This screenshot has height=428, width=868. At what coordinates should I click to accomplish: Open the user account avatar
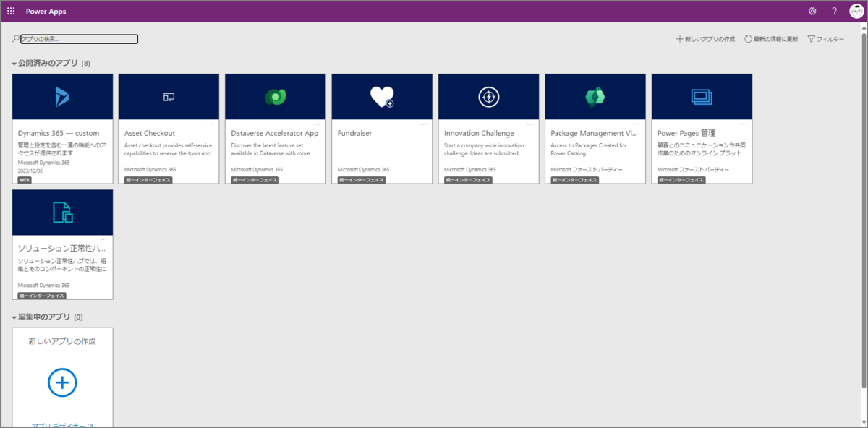[x=856, y=11]
